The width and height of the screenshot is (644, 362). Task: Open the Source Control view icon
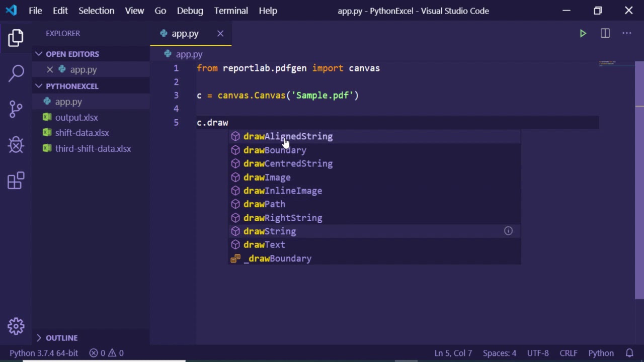[16, 109]
